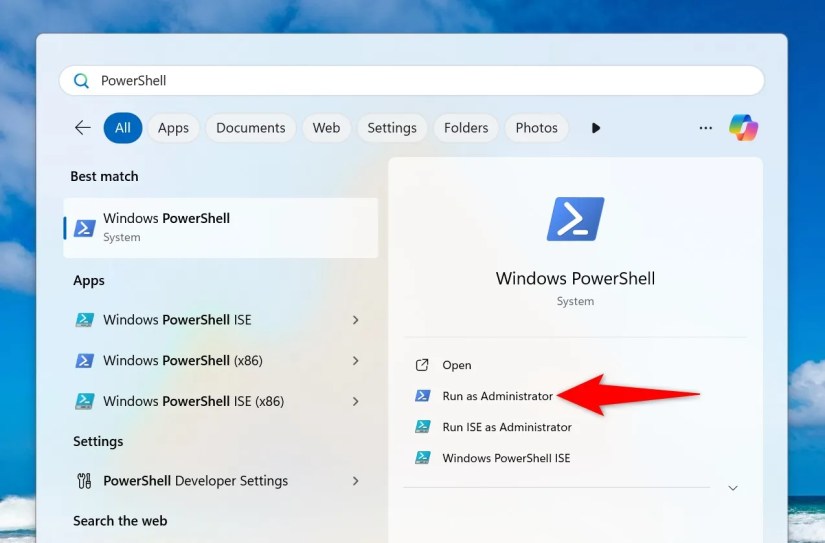
Task: Open Windows PowerShell best match result
Action: click(x=220, y=228)
